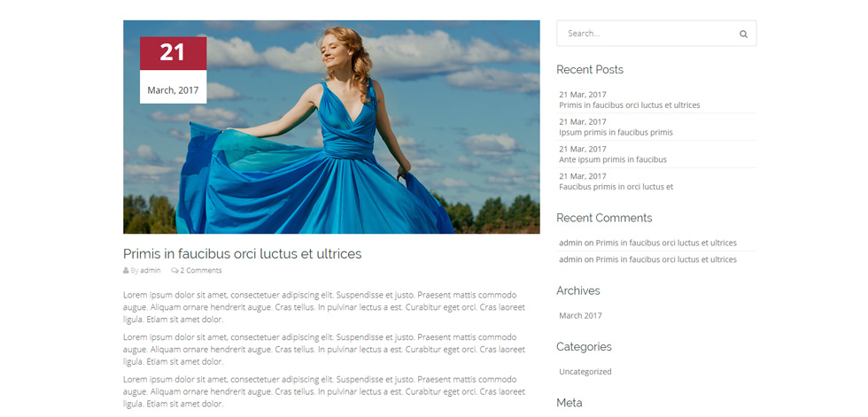Screen dimensions: 868x417
Task: Click the 'Categories' heading
Action: (584, 347)
